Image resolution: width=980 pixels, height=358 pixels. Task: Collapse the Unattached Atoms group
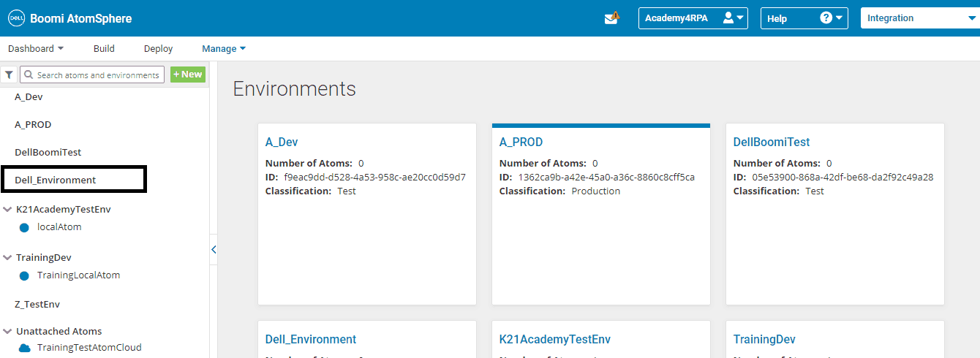click(x=8, y=332)
